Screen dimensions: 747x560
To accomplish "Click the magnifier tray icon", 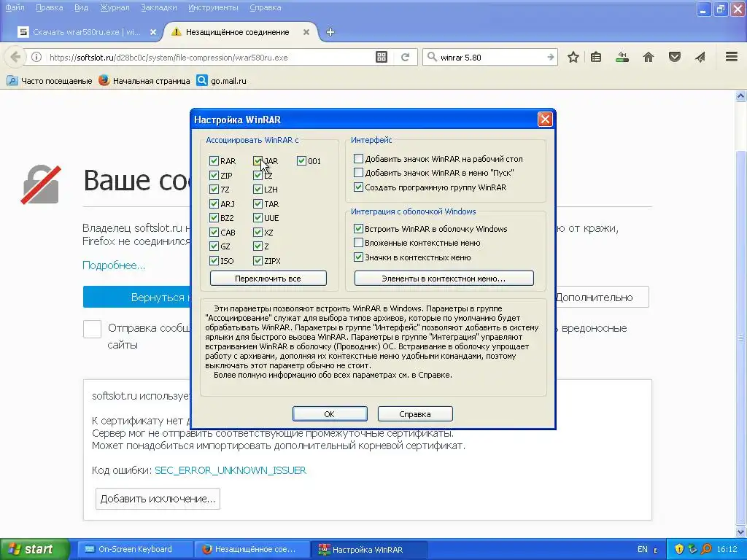I will (706, 549).
